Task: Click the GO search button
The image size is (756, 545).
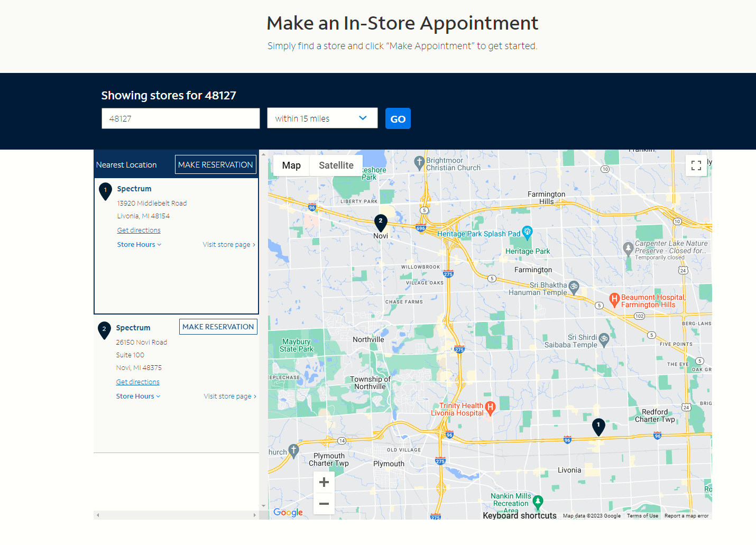Action: click(x=398, y=118)
